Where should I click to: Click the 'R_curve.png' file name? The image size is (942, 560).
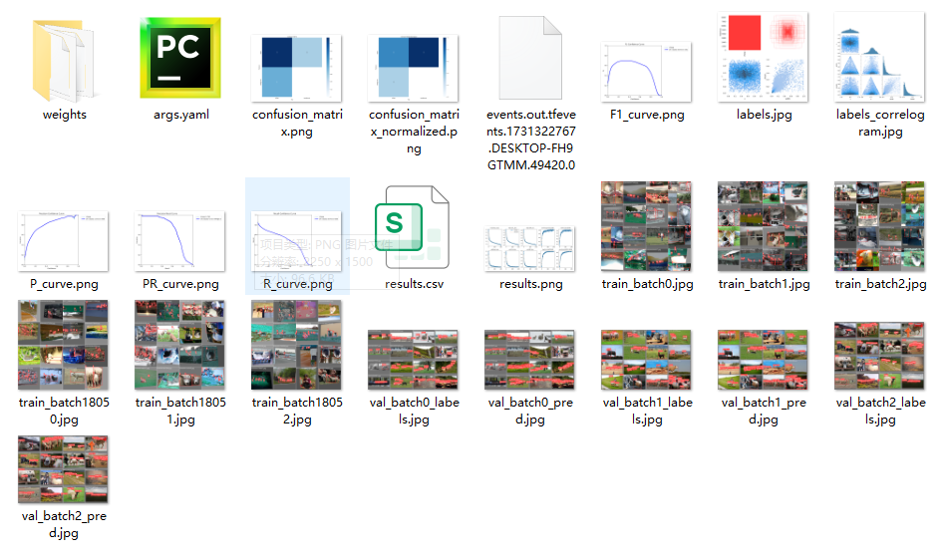click(x=297, y=284)
